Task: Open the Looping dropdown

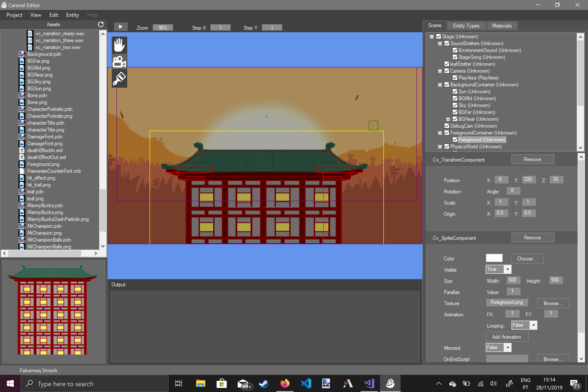Action: coord(533,325)
